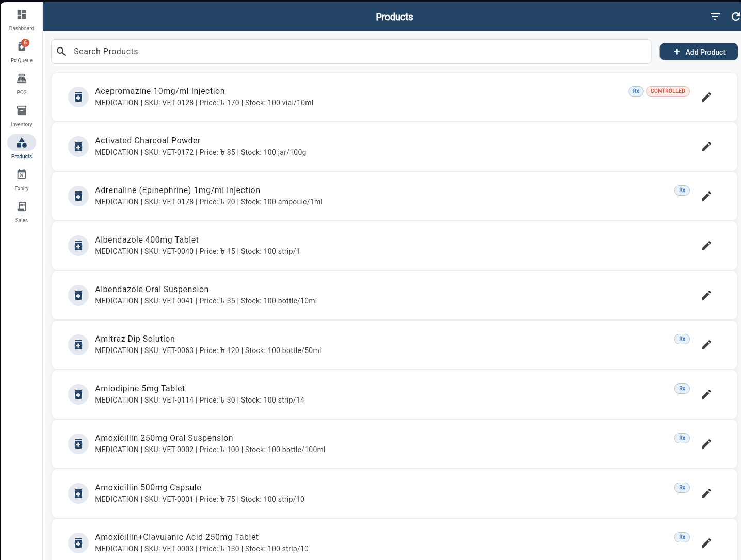Click the Rx badge on Adrenaline Injection

click(x=682, y=190)
